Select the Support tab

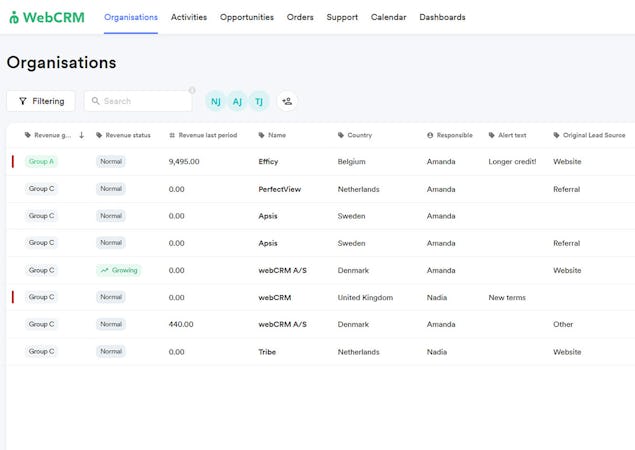click(x=342, y=17)
